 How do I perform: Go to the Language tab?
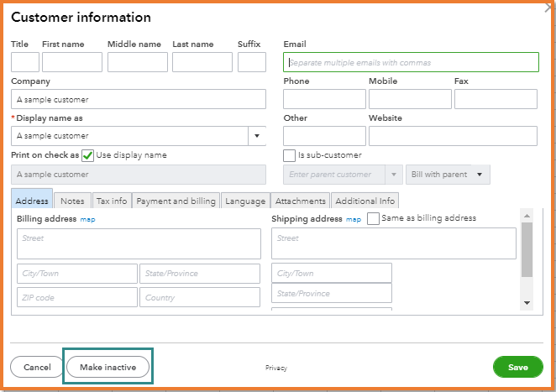245,201
